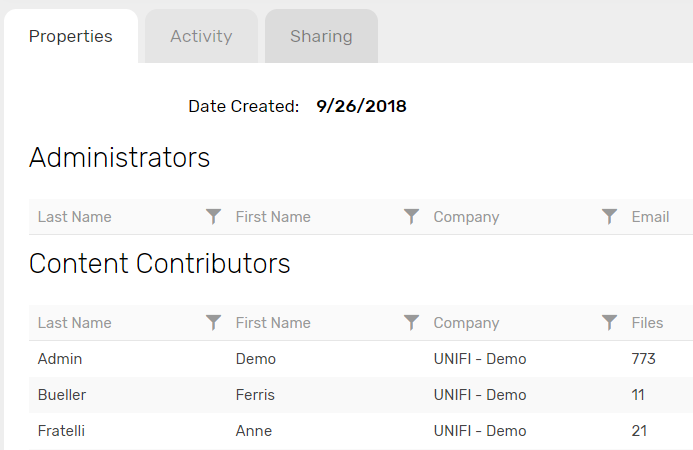Open the Sharing tab
This screenshot has width=693, height=450.
coord(321,37)
